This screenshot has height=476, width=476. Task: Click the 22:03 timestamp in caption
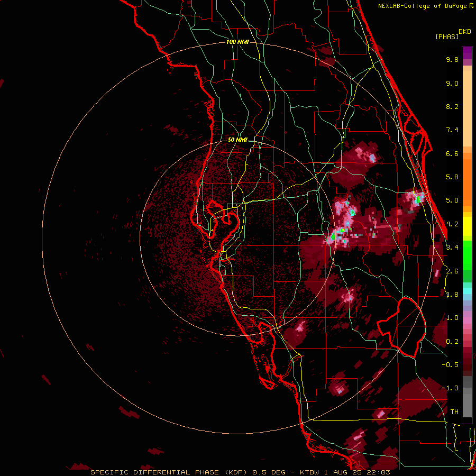tap(379, 472)
